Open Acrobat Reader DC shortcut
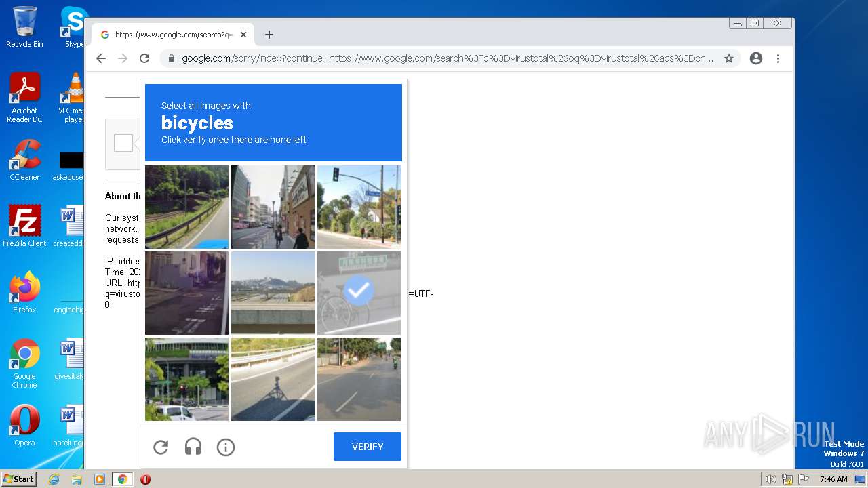The width and height of the screenshot is (868, 488). [24, 98]
